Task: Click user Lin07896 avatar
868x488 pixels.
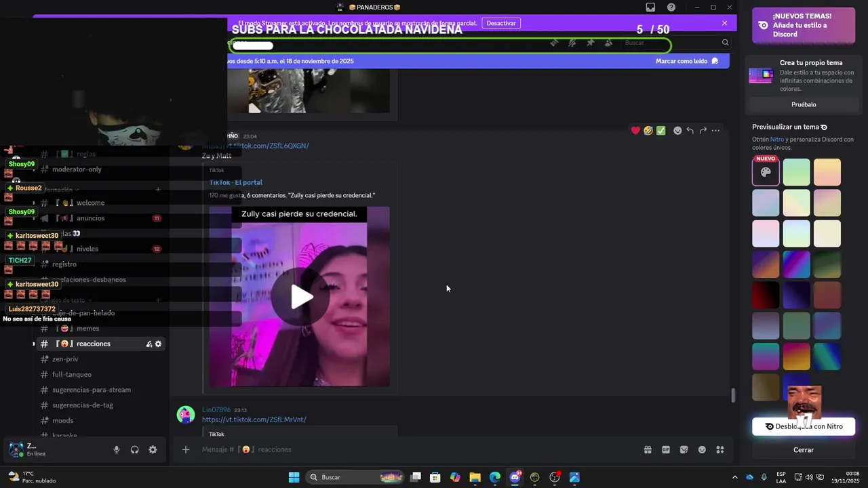Action: (x=186, y=415)
